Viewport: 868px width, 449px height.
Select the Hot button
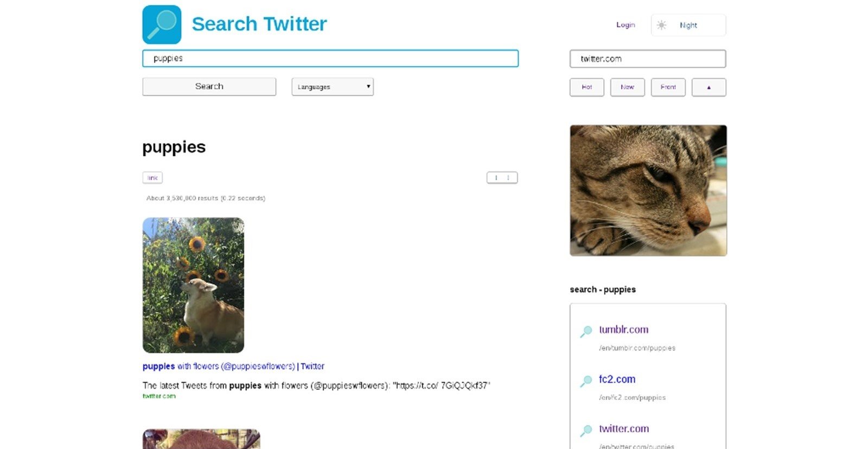(x=587, y=87)
